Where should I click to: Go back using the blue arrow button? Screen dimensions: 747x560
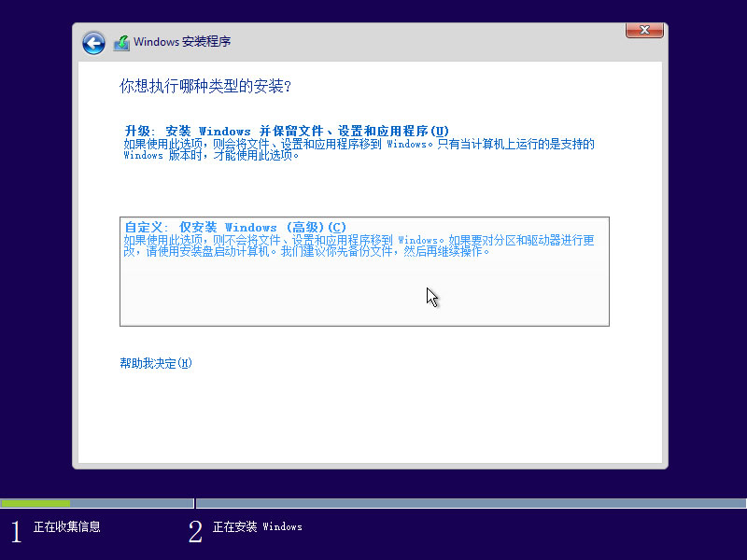coord(93,43)
